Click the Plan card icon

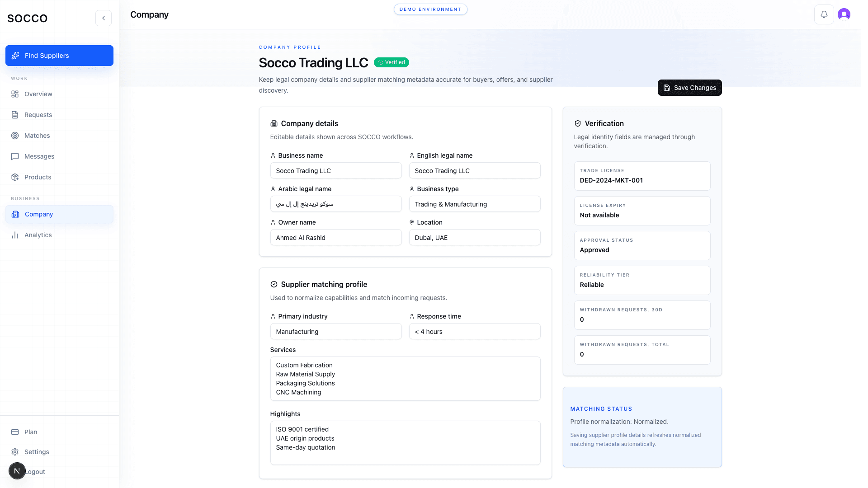point(15,432)
